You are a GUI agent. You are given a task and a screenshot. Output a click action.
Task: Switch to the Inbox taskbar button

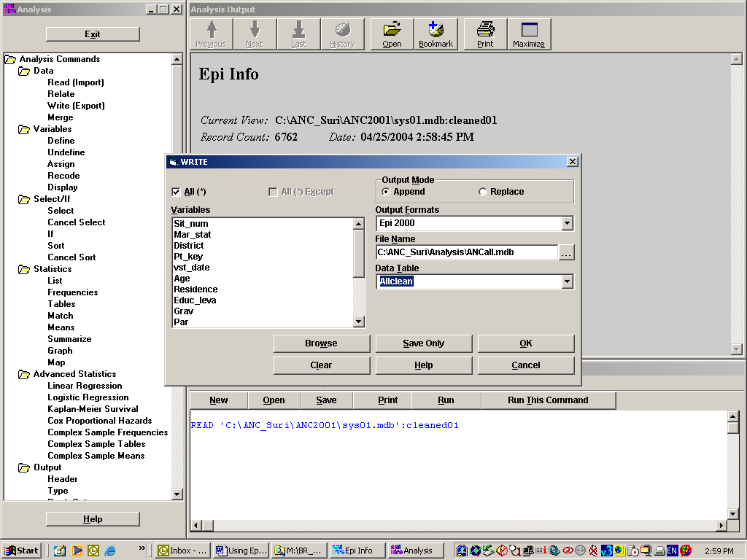[x=183, y=551]
